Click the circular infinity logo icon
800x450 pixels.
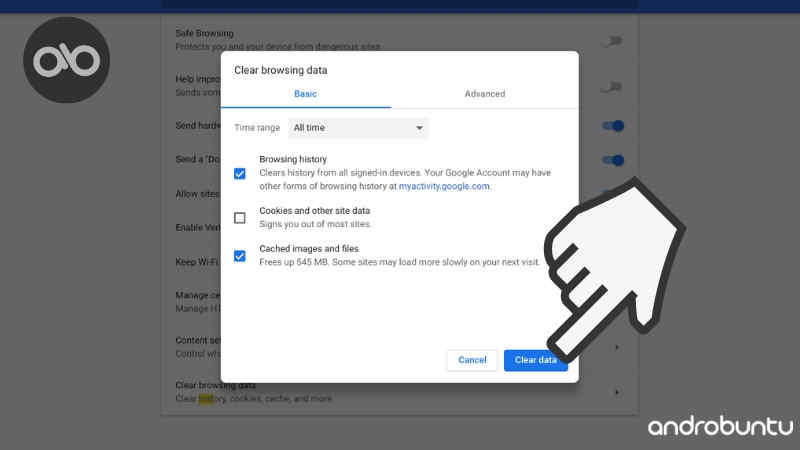click(x=66, y=61)
